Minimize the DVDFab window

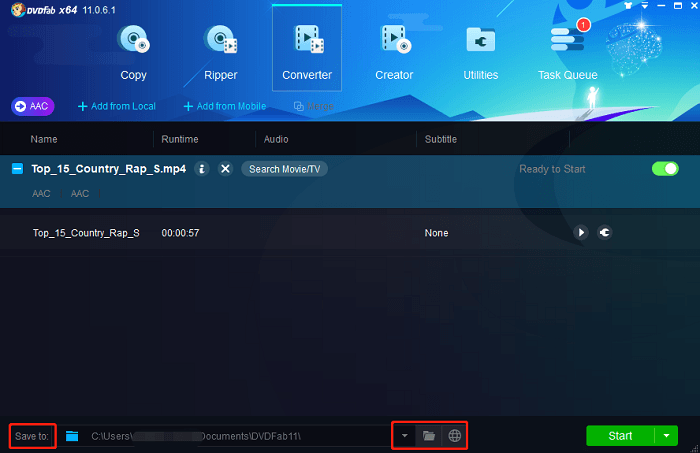click(x=661, y=6)
